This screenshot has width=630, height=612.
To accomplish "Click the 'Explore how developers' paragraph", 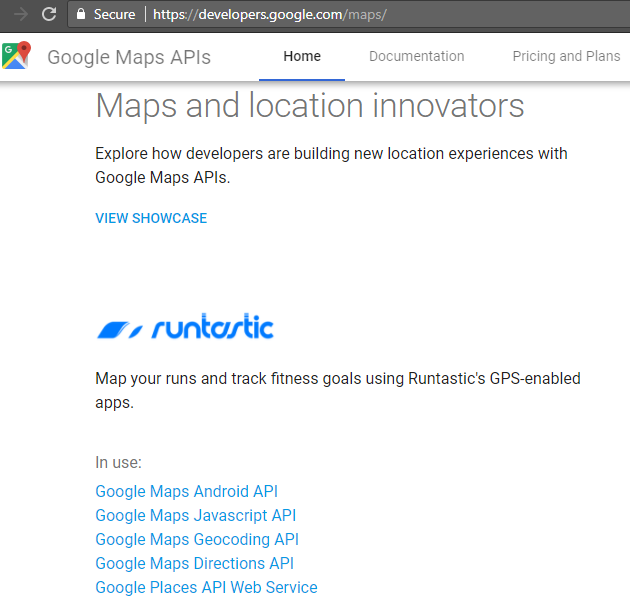I will 331,166.
